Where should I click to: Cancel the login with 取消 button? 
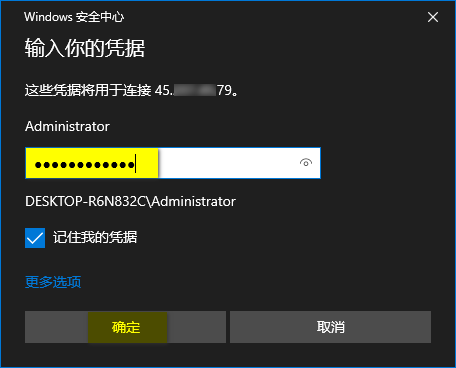(x=330, y=327)
